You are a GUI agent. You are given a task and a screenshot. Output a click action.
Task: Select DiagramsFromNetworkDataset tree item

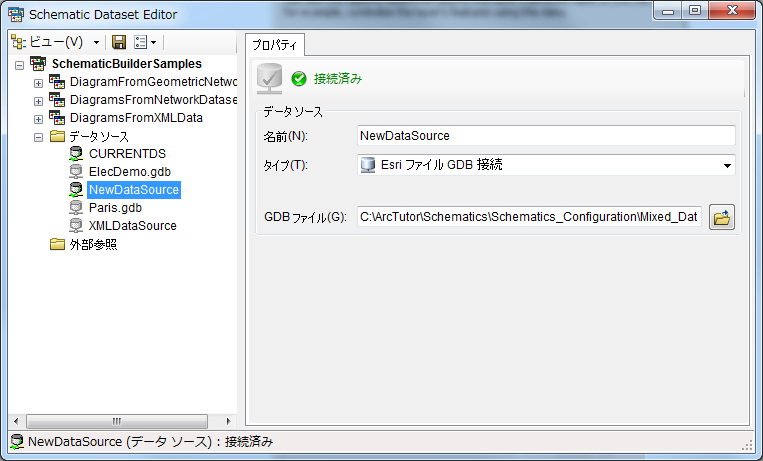(x=153, y=100)
